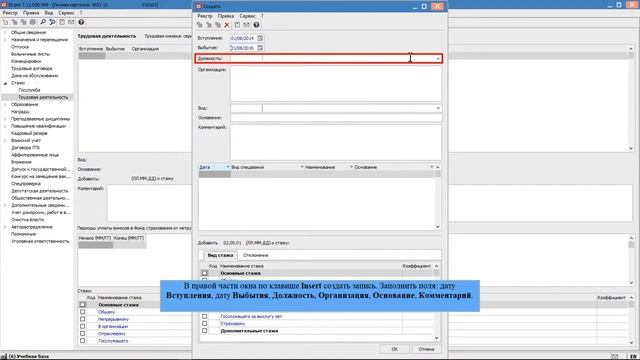
Task: Click the magnifier search icon in the main window toolbar
Action: click(x=43, y=22)
